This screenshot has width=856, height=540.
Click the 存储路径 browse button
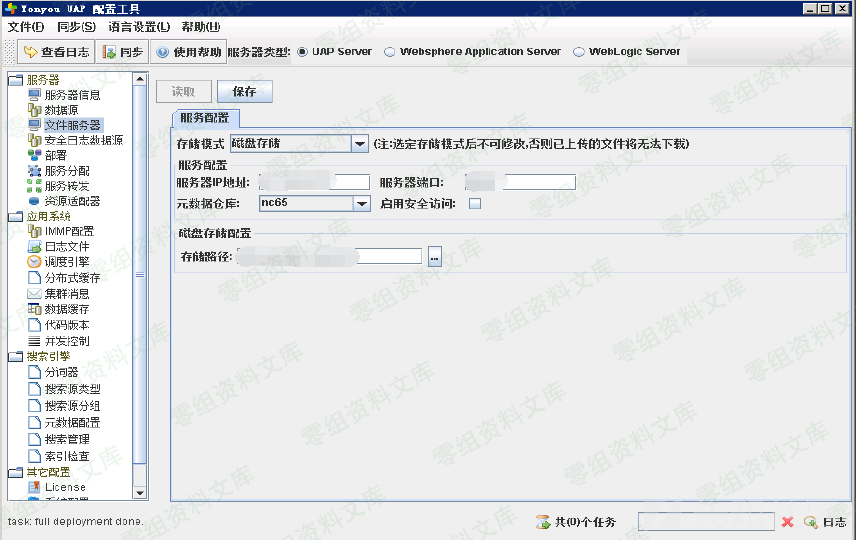(x=434, y=257)
